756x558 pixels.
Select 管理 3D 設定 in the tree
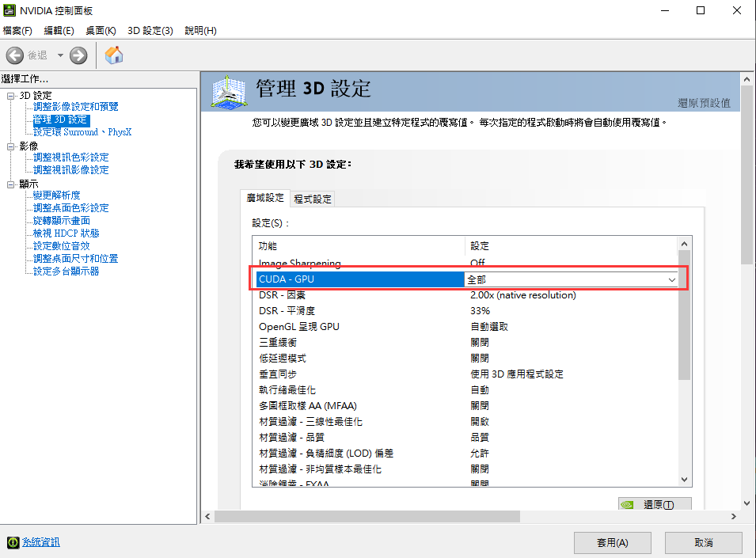[60, 120]
